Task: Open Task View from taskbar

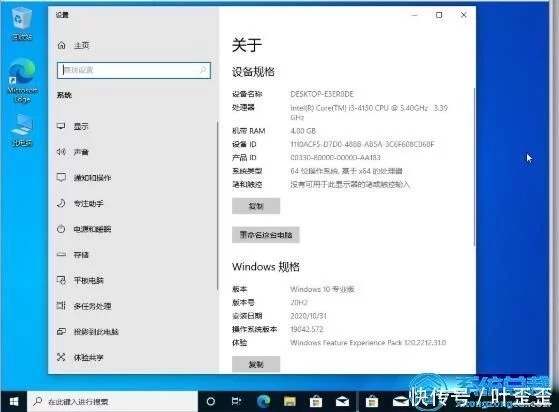Action: coord(236,402)
